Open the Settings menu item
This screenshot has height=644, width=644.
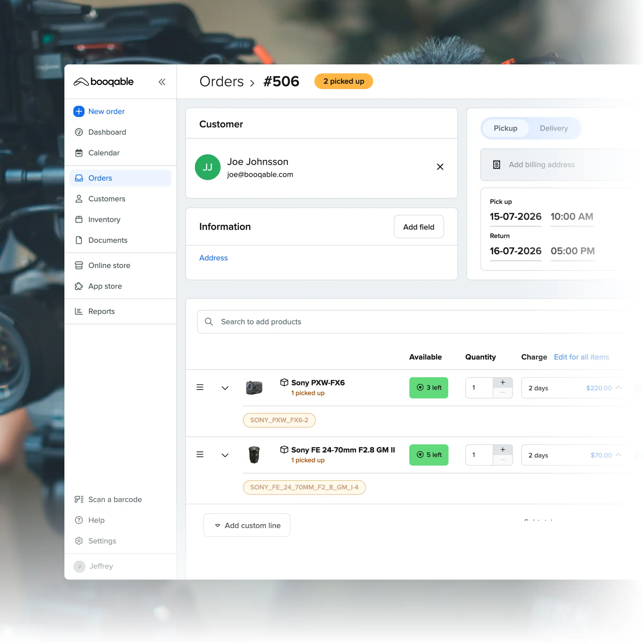102,541
